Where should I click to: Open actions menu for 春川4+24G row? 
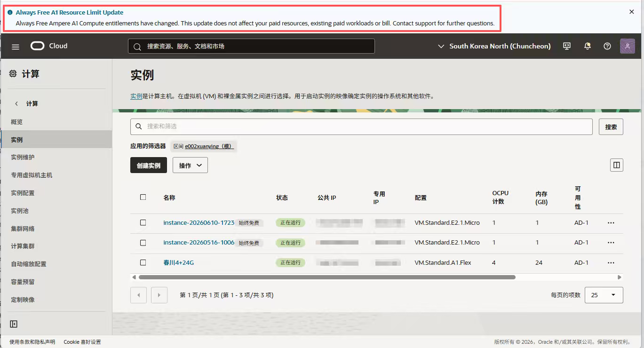611,263
